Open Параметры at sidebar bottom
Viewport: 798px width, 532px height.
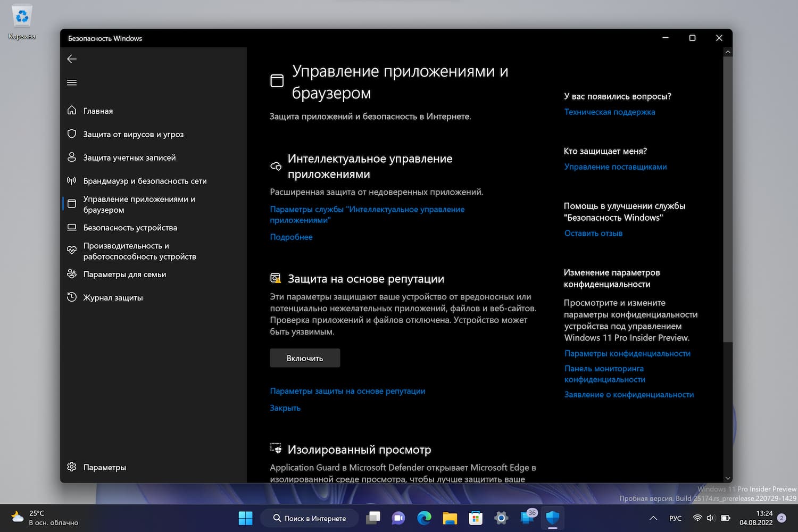click(x=104, y=467)
